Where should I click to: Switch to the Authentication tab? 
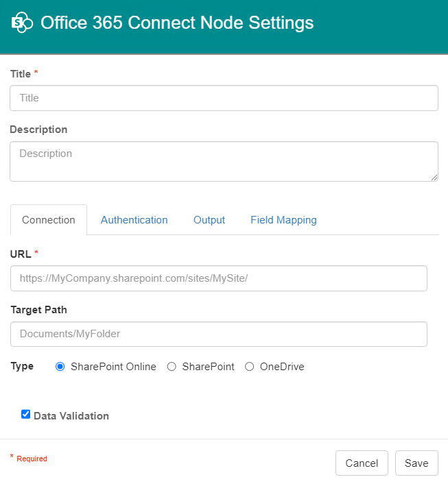click(x=134, y=220)
